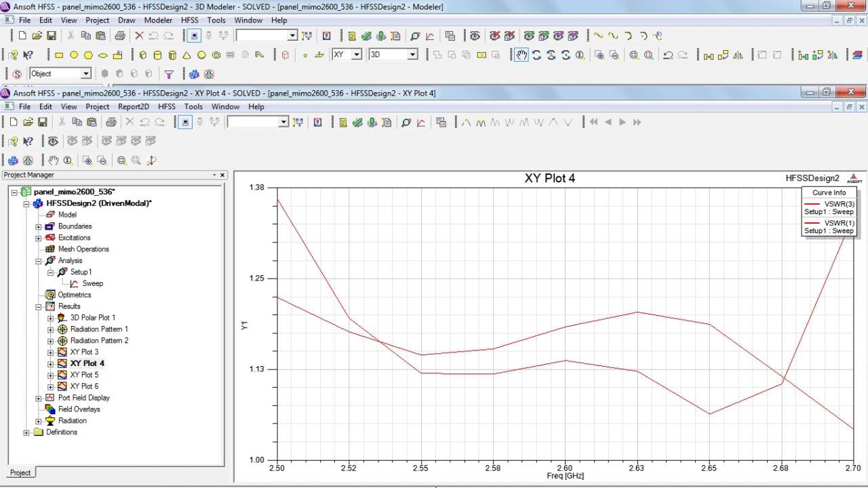The image size is (868, 488).
Task: Click the pan hand icon in plot toolbar
Action: pos(54,161)
